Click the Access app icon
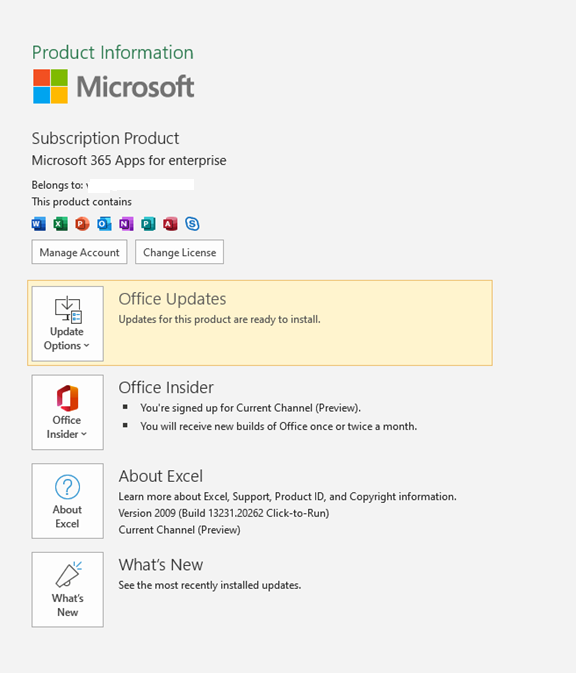Image resolution: width=576 pixels, height=673 pixels. tap(170, 224)
